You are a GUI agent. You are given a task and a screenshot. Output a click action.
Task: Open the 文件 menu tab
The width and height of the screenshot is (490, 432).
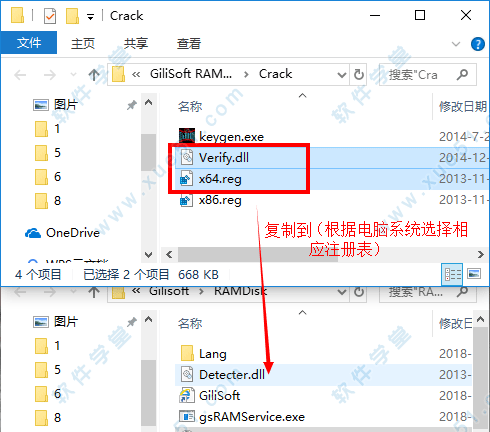[29, 43]
